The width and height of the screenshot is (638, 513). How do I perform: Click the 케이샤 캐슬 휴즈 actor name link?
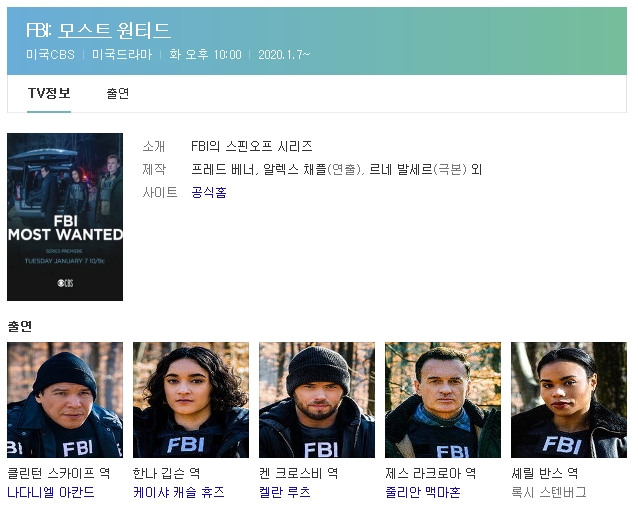click(179, 492)
